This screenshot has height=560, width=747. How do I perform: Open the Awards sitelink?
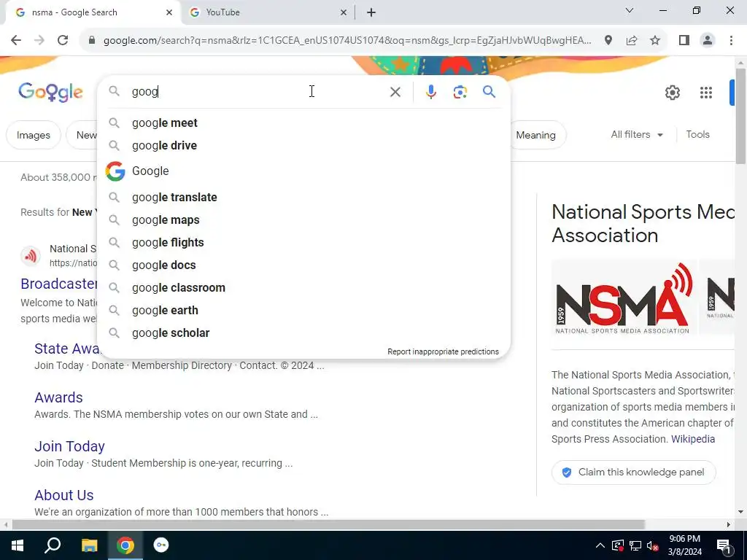58,397
